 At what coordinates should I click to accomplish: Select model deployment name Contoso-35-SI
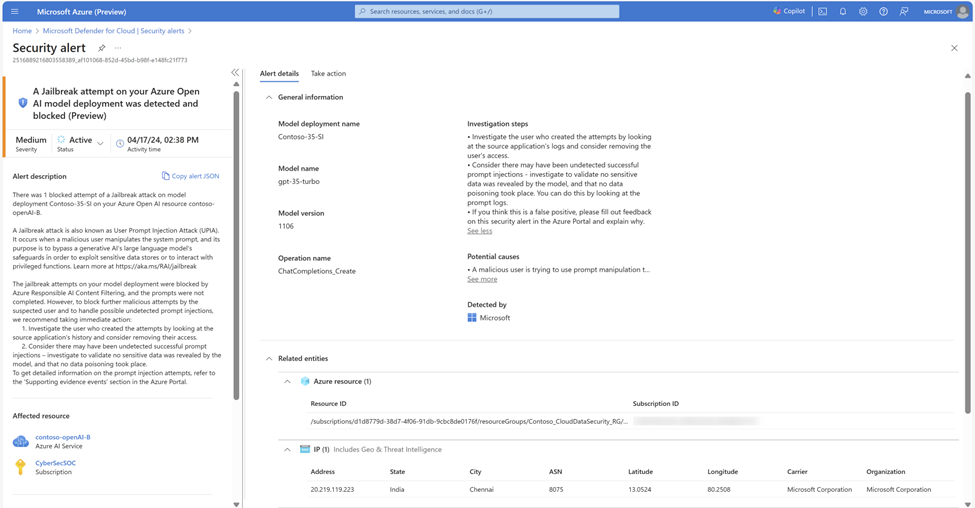tap(301, 137)
